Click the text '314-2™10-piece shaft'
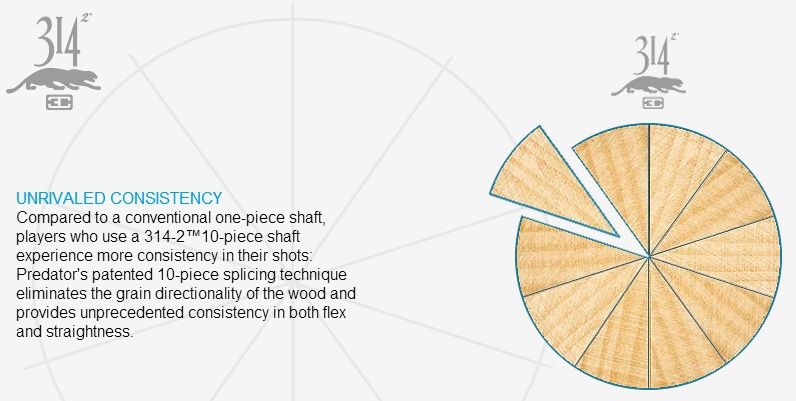Screen dimensions: 796x401 pyautogui.click(x=222, y=237)
